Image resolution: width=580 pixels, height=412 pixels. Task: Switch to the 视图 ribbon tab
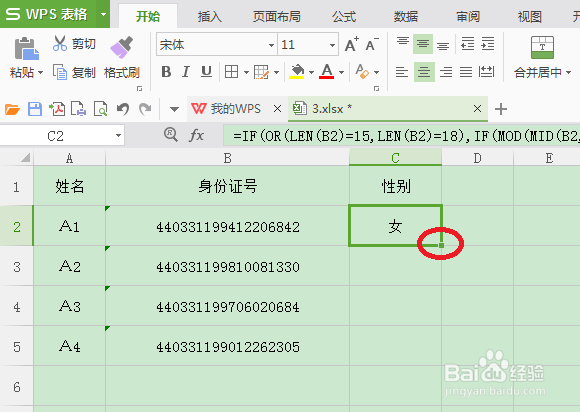pos(530,17)
